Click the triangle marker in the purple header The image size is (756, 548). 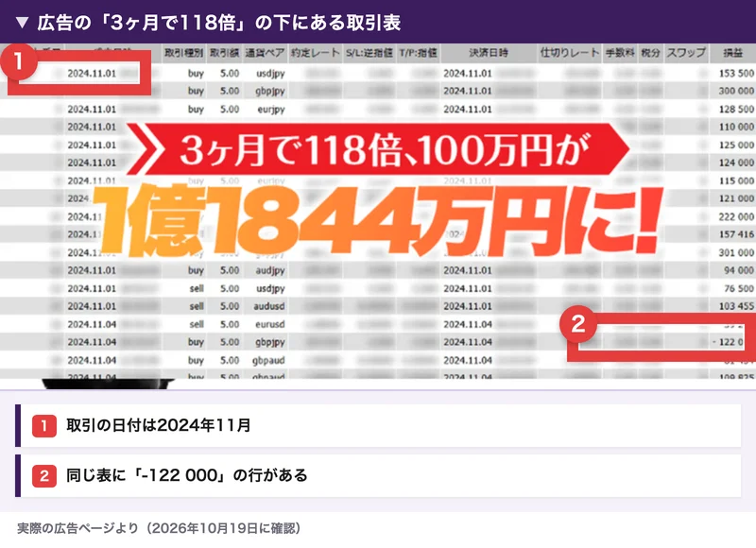point(22,23)
